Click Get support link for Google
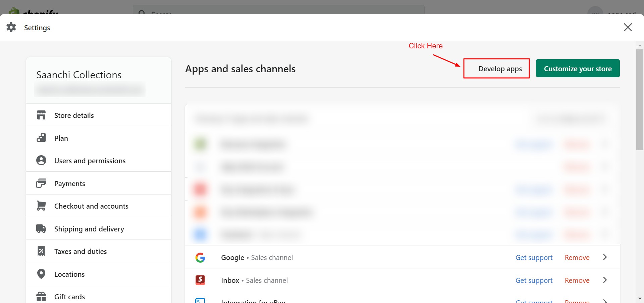The image size is (644, 303). pos(534,258)
